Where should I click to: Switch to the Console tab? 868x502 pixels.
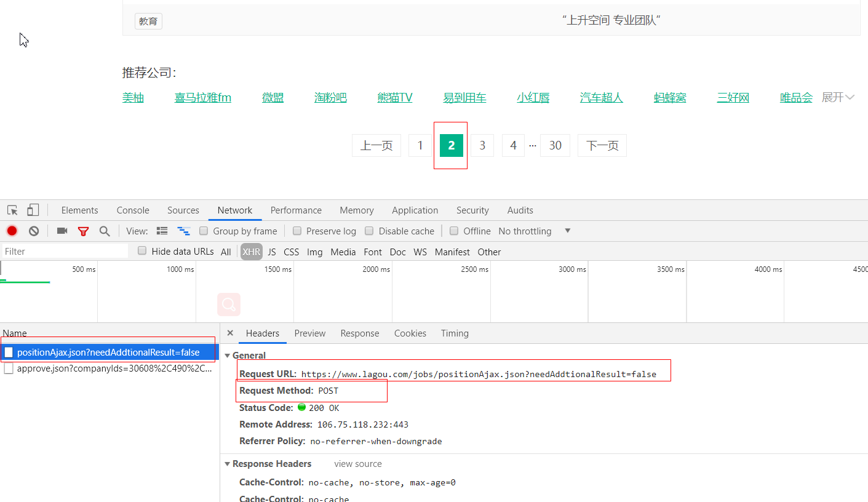point(133,210)
